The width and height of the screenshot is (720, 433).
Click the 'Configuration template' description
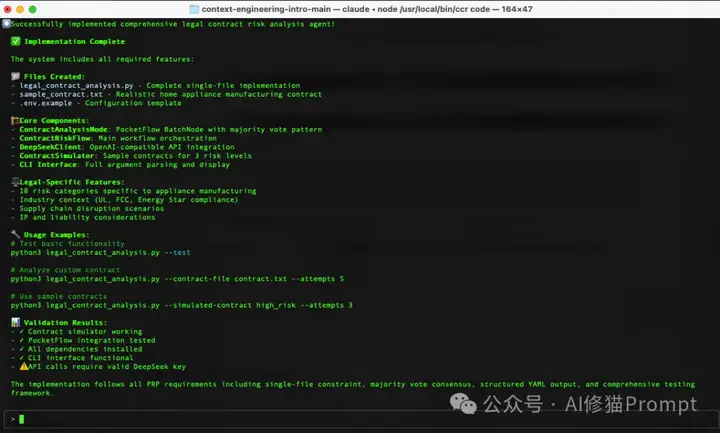pyautogui.click(x=133, y=103)
